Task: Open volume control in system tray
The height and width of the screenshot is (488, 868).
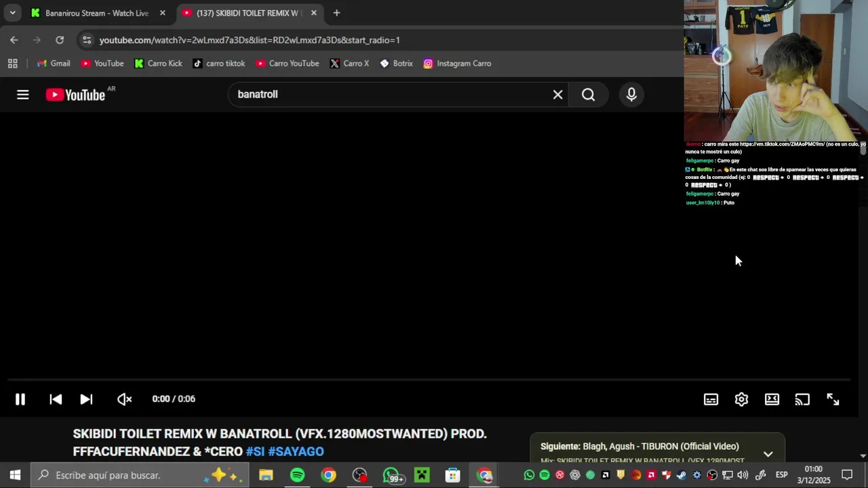Action: tap(743, 475)
